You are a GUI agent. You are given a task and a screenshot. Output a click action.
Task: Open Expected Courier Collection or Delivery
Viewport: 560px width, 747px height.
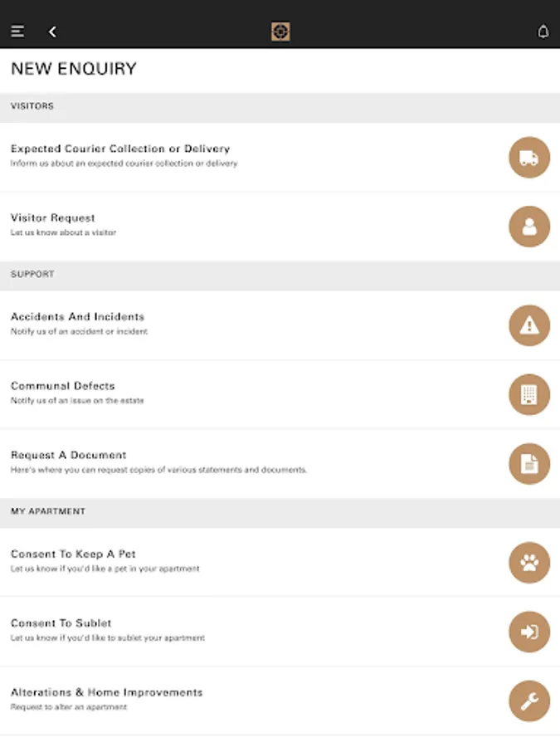tap(120, 149)
